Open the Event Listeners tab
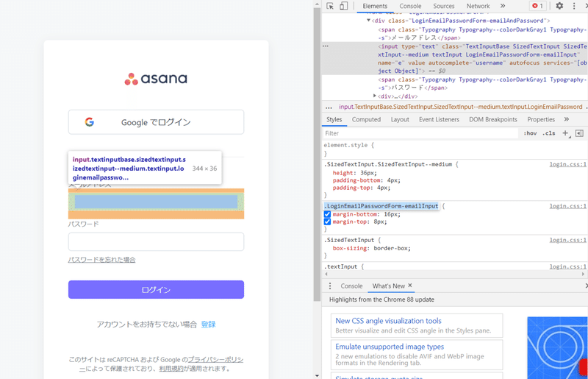The image size is (588, 379). point(439,119)
